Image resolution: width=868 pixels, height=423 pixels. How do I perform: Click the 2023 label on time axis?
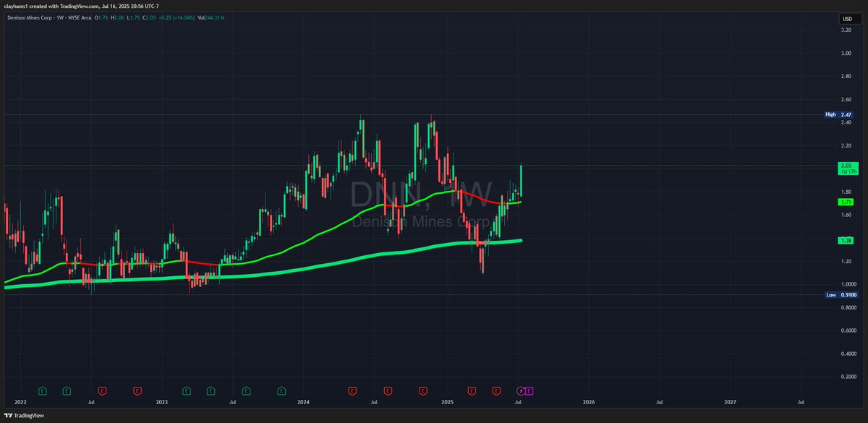point(161,401)
